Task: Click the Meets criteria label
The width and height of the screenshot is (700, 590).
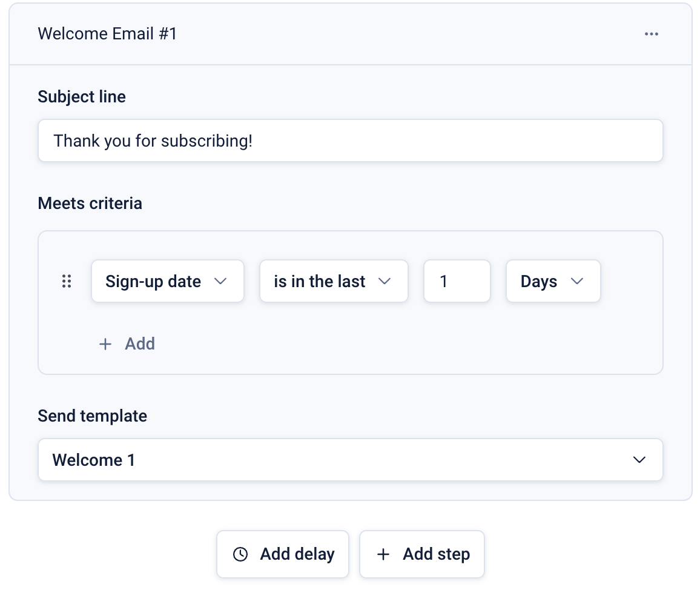Action: [90, 204]
